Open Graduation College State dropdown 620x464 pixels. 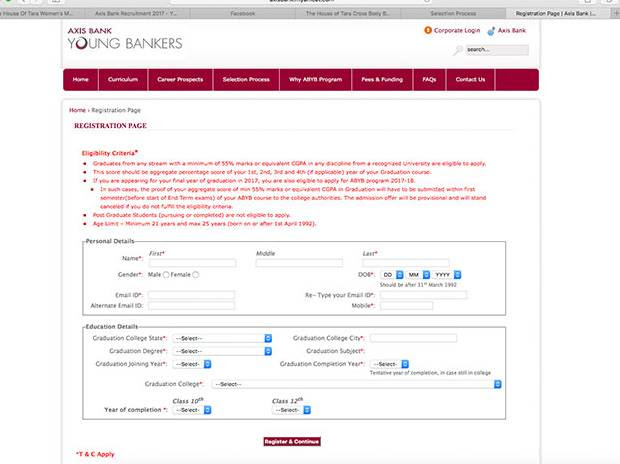pyautogui.click(x=222, y=338)
